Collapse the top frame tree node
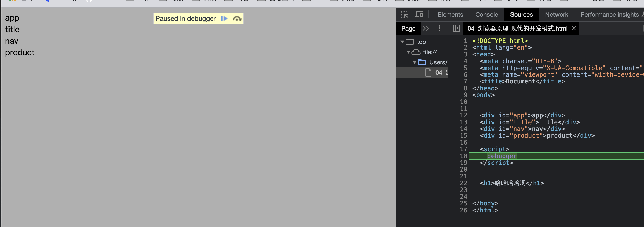 (x=402, y=42)
